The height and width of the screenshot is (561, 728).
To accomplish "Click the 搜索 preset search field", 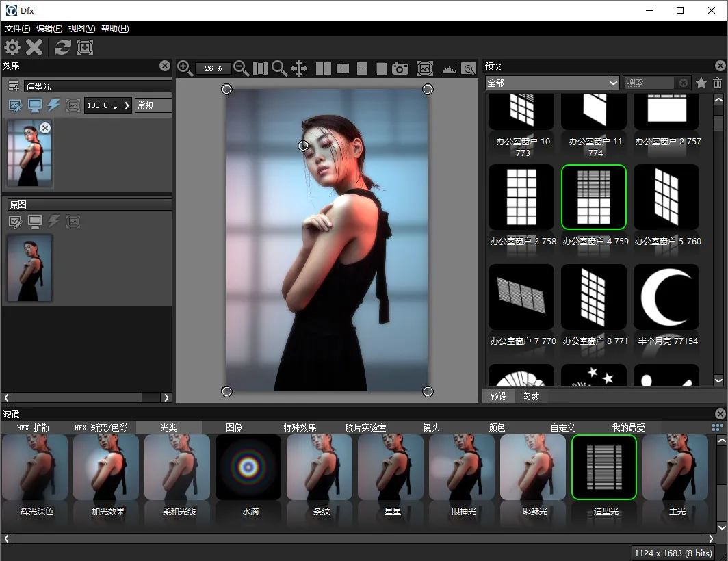I will (x=649, y=83).
